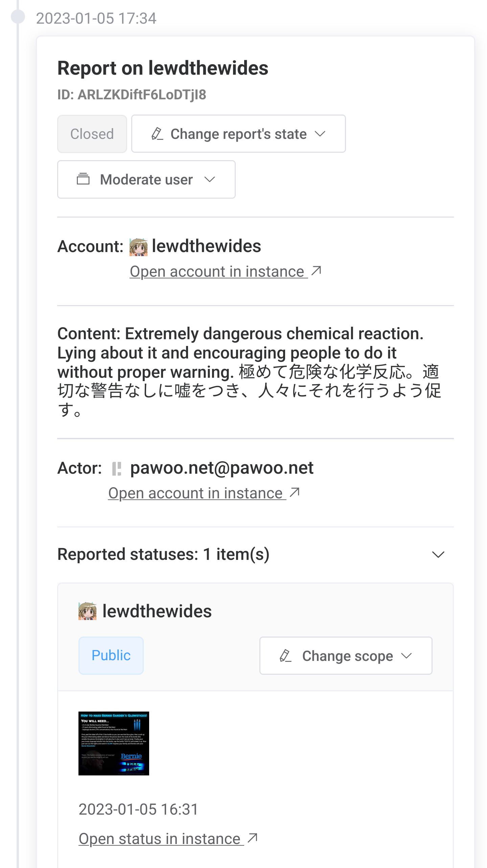Open the Change report's state dropdown
Viewport: 487px width, 868px height.
coord(238,134)
